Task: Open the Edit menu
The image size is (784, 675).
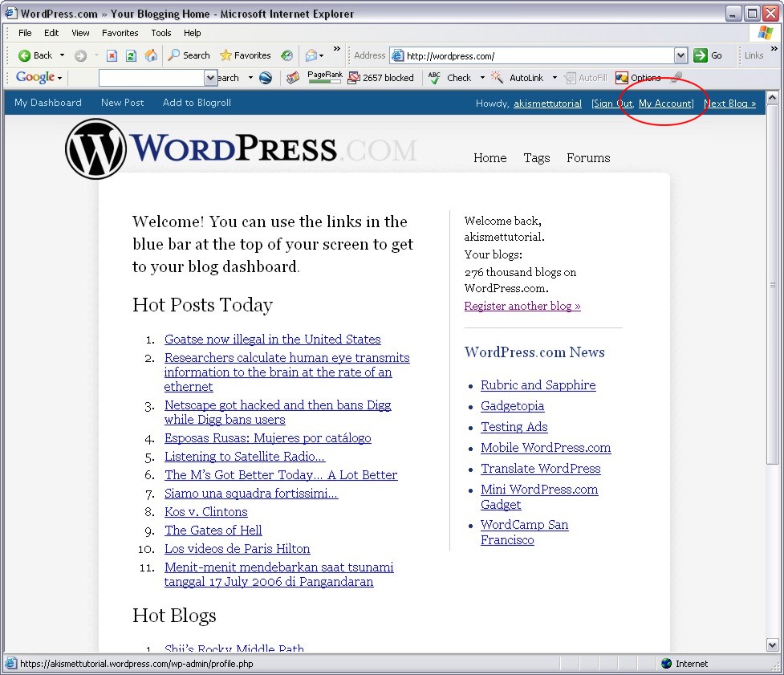Action: coord(51,33)
